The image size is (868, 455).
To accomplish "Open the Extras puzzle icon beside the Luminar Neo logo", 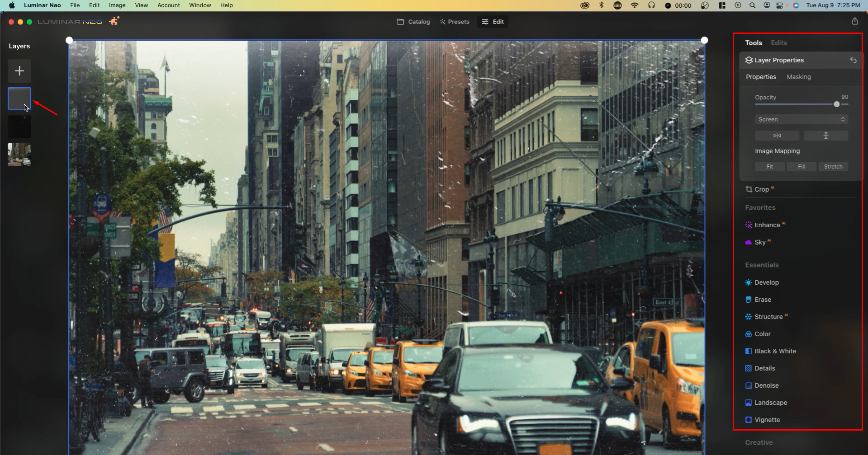I will click(x=114, y=21).
